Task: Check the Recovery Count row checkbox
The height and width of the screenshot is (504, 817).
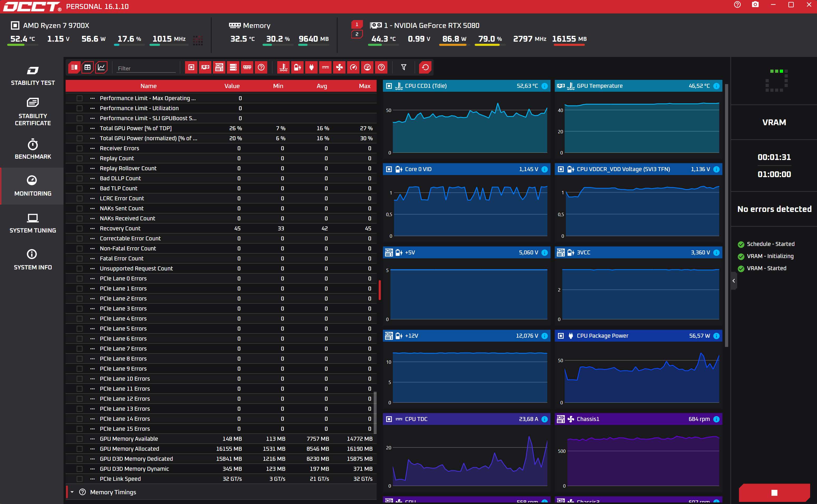Action: click(79, 228)
